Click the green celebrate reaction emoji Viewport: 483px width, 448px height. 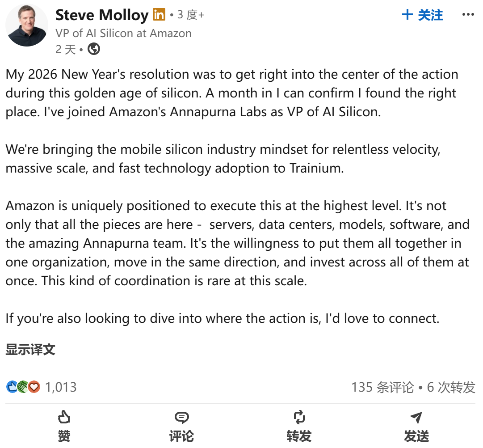(22, 387)
